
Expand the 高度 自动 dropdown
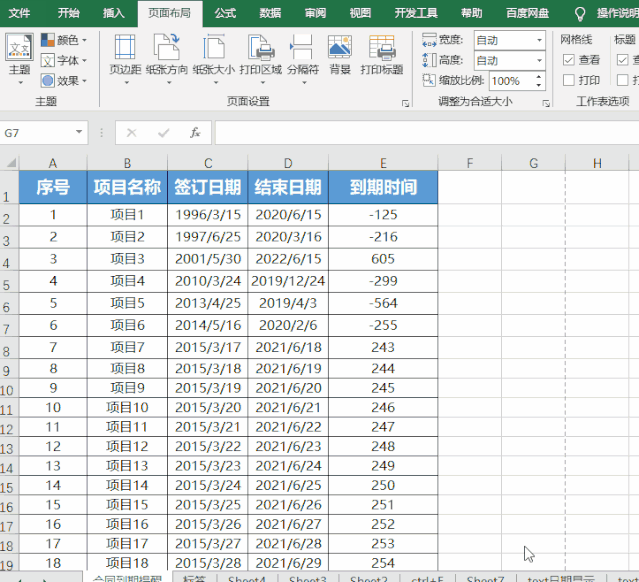coord(539,60)
